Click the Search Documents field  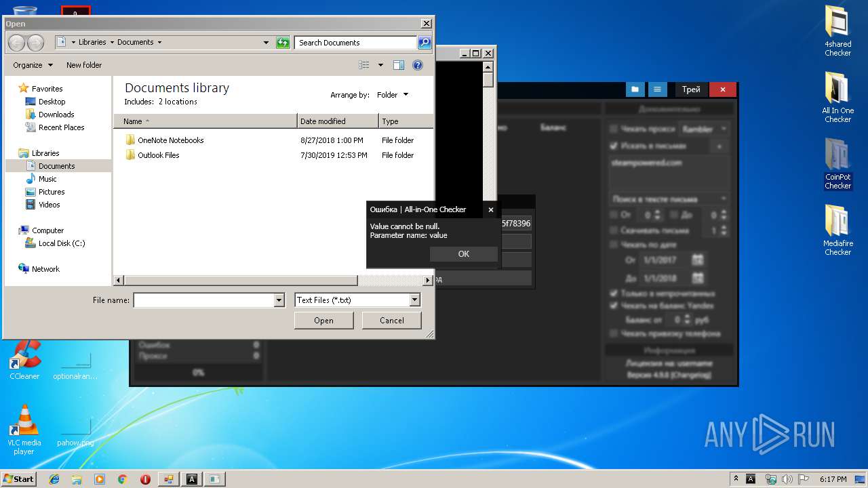(x=355, y=43)
